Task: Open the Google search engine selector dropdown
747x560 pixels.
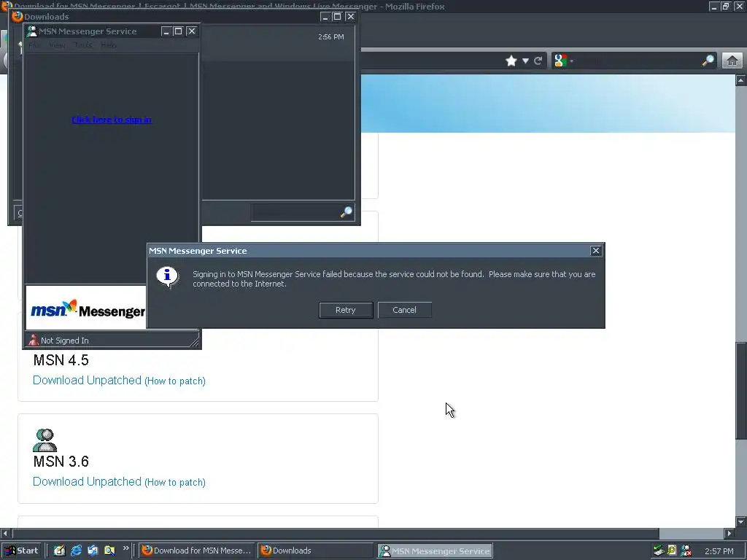Action: (x=563, y=61)
